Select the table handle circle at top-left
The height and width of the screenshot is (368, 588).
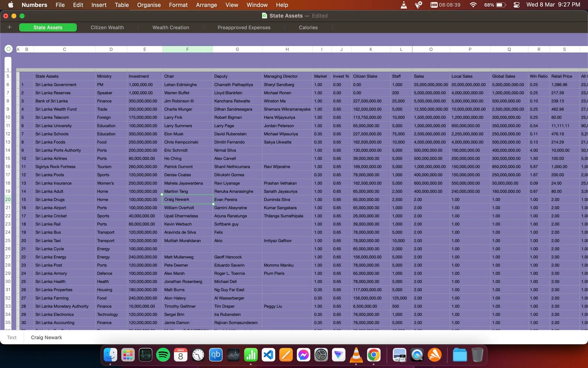point(9,49)
